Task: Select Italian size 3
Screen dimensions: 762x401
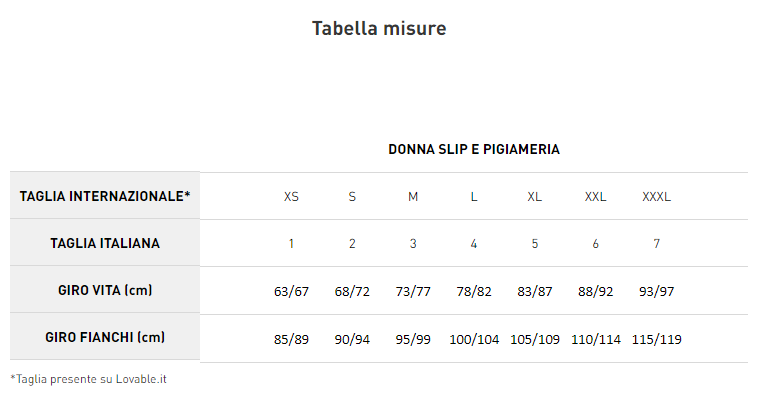Action: click(413, 244)
